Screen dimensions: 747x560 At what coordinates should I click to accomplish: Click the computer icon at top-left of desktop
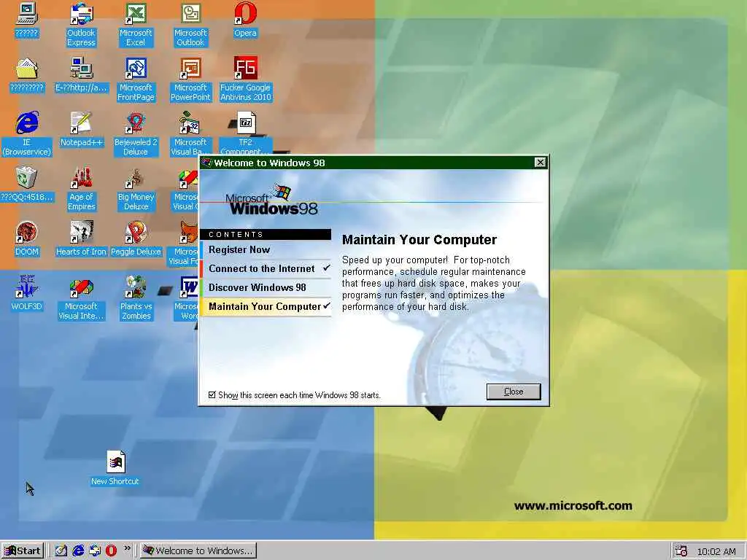(27, 20)
